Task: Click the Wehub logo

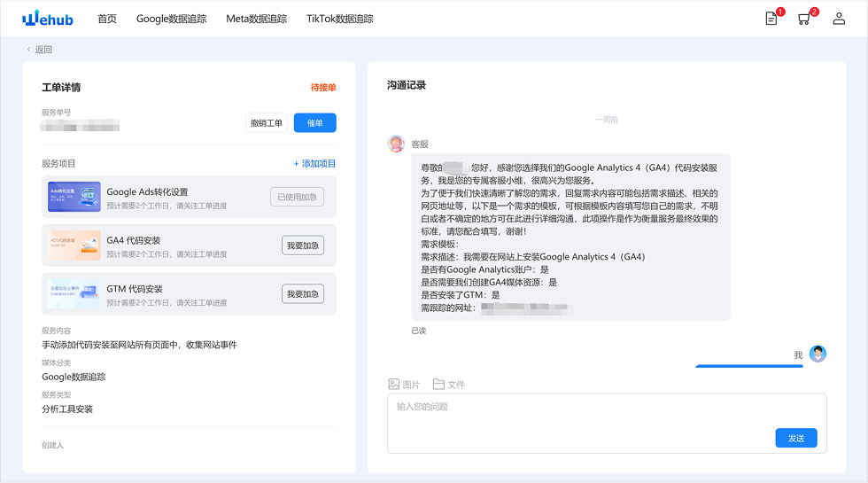Action: click(50, 19)
